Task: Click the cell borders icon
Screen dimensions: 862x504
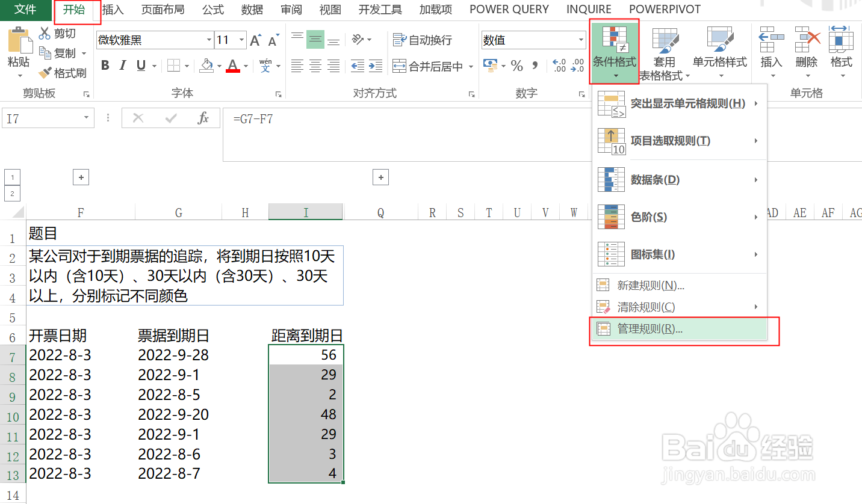Action: (173, 66)
